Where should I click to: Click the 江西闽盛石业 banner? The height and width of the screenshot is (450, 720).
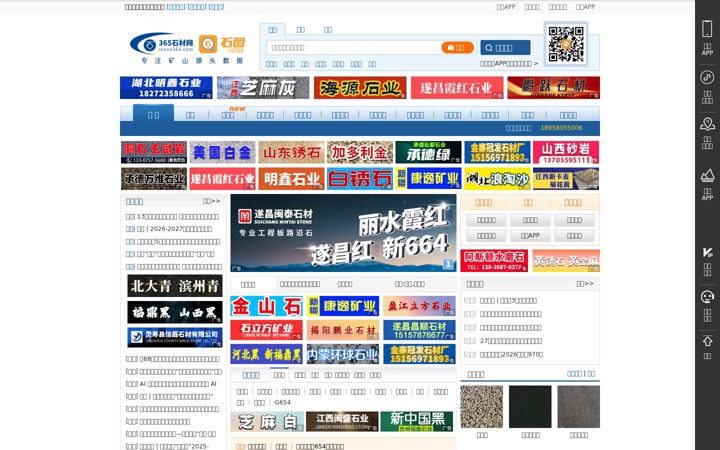point(342,422)
